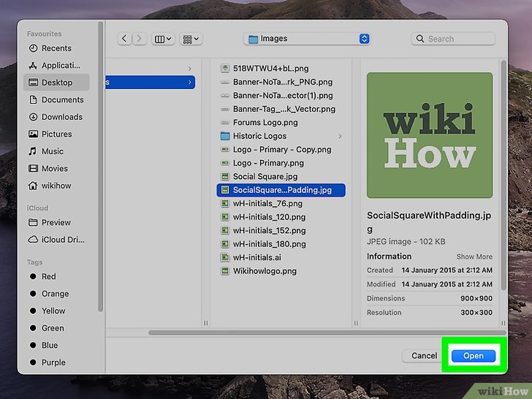Filter by the Blue tag
Viewport: 532px width, 399px height.
point(49,346)
